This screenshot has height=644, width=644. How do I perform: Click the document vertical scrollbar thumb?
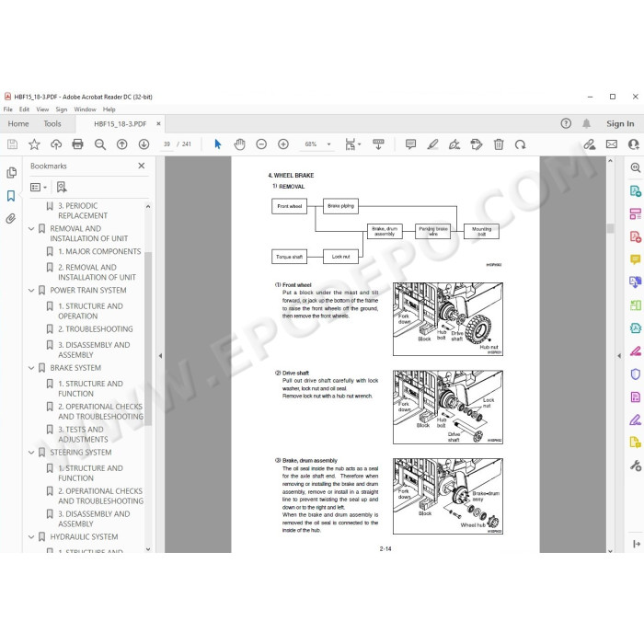[610, 228]
